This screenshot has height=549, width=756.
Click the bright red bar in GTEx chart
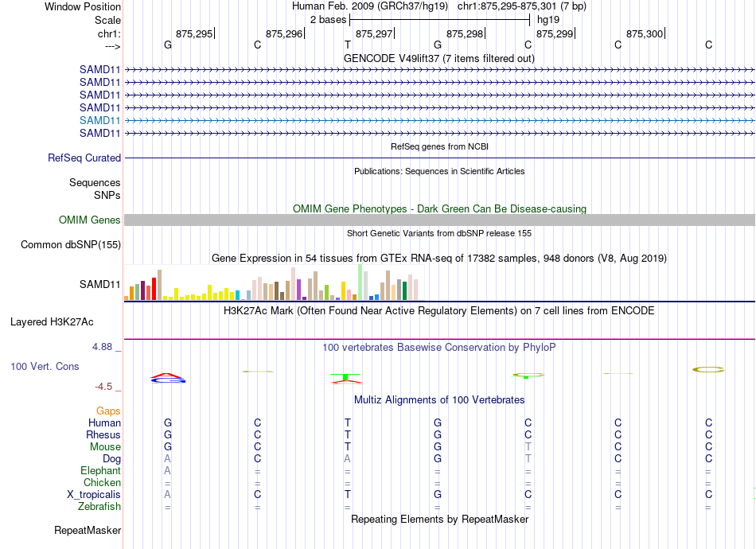coord(154,289)
